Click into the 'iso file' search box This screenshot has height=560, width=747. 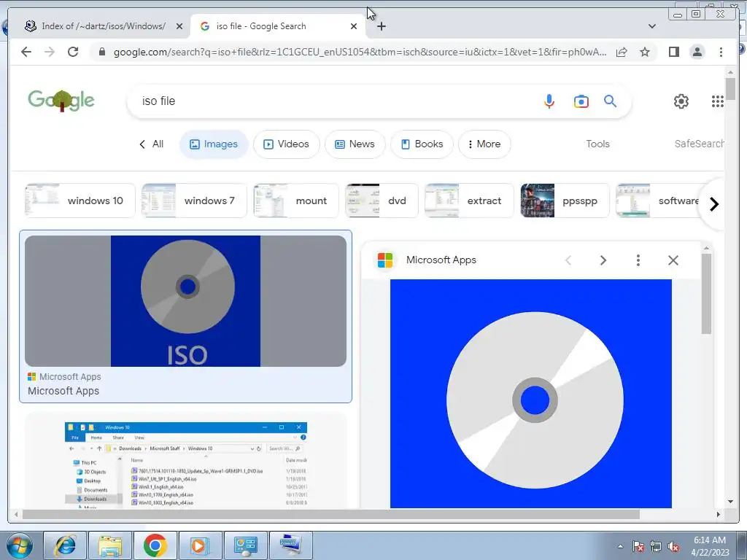click(x=333, y=101)
